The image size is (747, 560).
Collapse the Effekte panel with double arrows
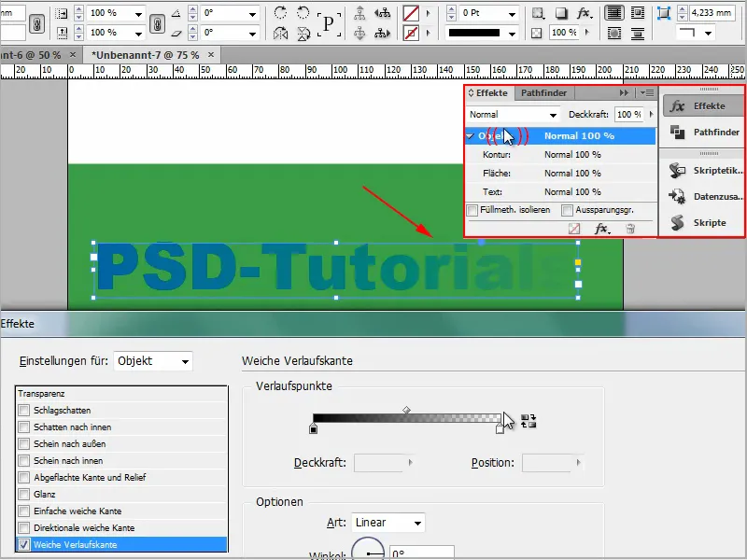(624, 92)
